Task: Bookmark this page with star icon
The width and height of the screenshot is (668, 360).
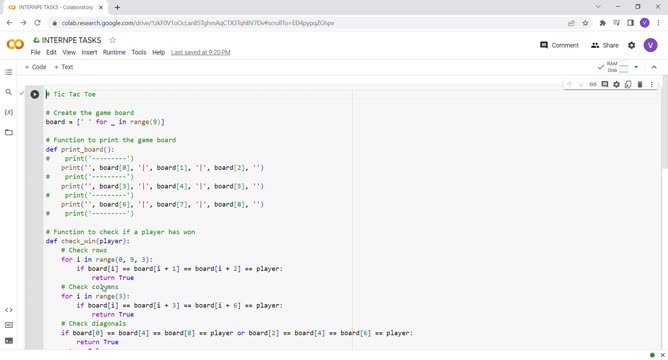Action: point(585,23)
